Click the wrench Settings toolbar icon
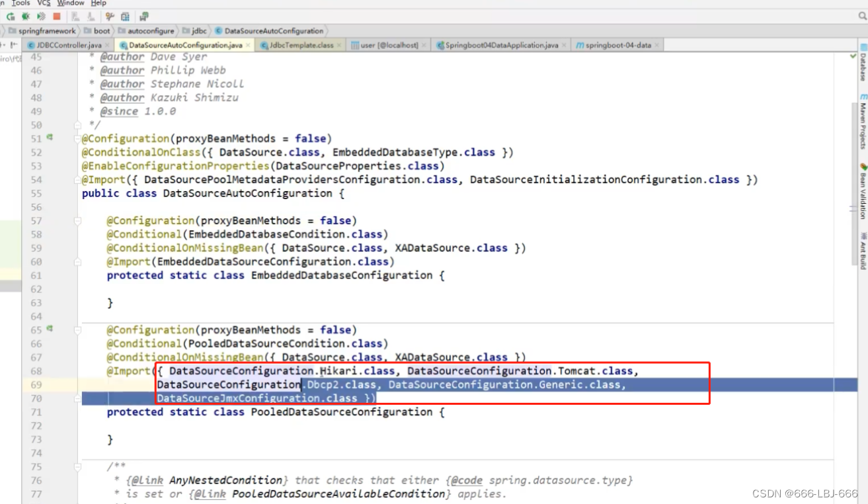Screen dimensions: 868x504 click(110, 17)
